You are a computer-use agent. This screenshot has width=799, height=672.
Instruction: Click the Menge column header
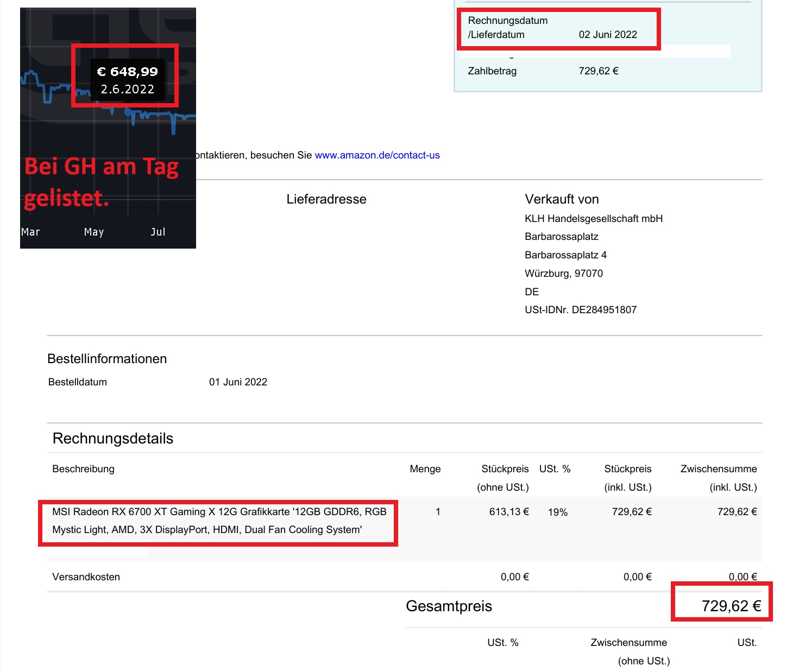pyautogui.click(x=425, y=469)
